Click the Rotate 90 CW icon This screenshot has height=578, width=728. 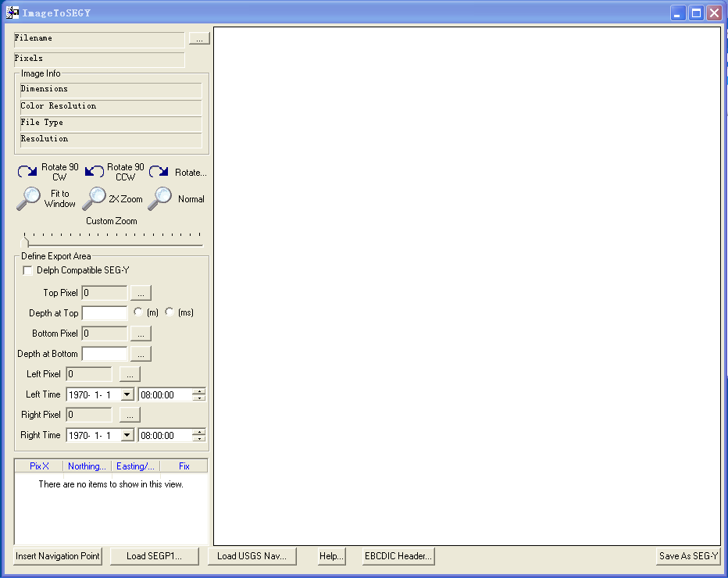click(27, 172)
